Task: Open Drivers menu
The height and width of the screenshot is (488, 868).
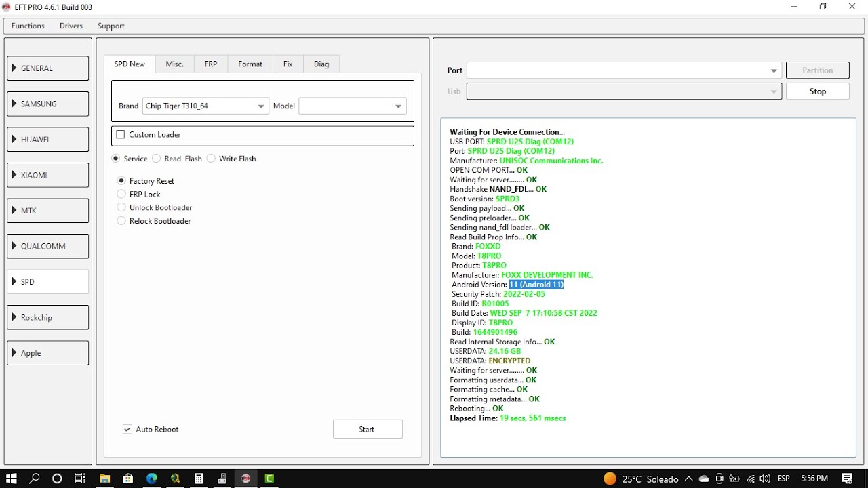Action: [71, 26]
